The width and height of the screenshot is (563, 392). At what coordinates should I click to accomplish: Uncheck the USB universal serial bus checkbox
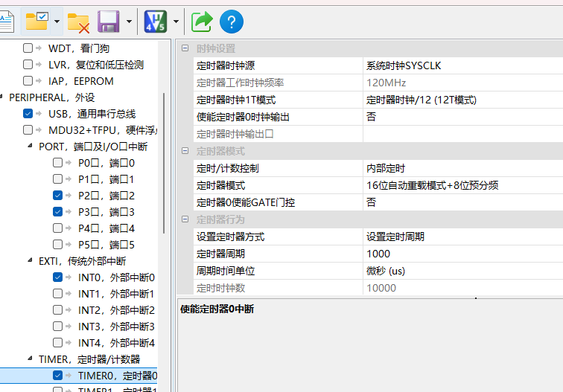click(x=28, y=114)
